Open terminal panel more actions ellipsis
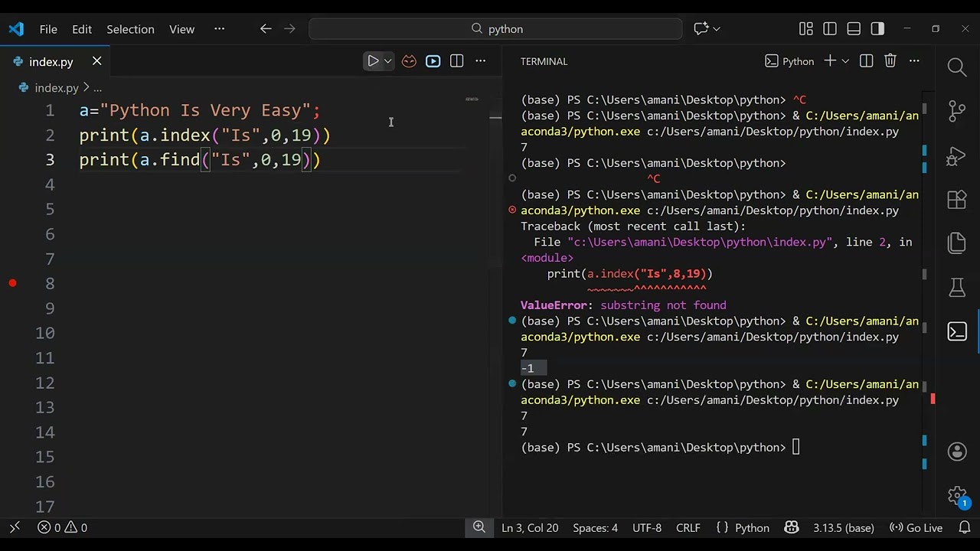This screenshot has width=980, height=551. (914, 61)
